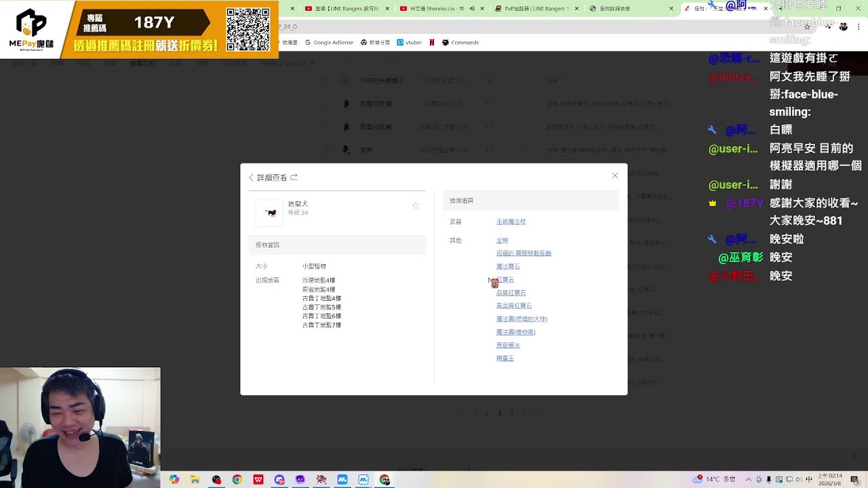Open the WPS Office taskbar icon

click(258, 479)
